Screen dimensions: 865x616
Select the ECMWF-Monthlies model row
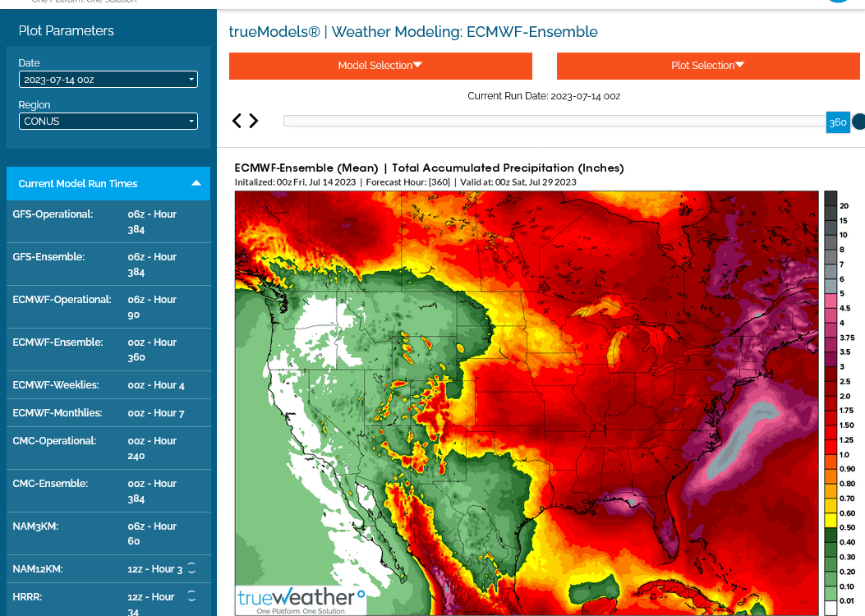point(108,413)
